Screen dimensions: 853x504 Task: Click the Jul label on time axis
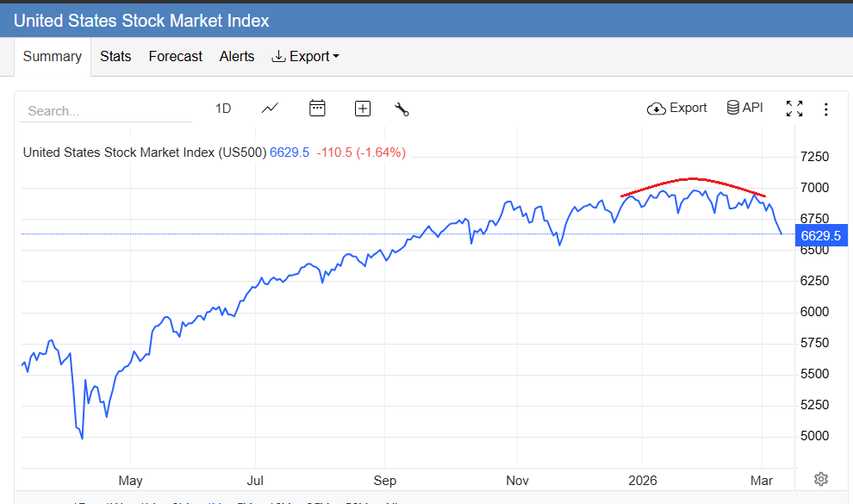255,481
